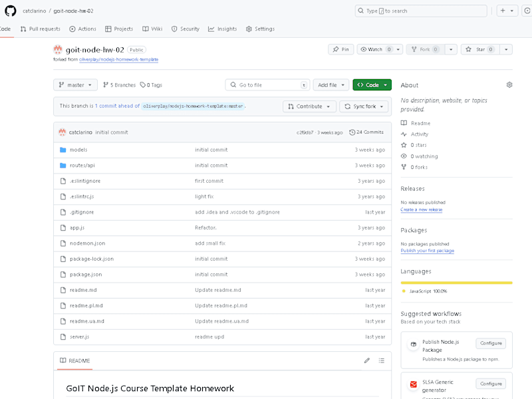This screenshot has width=532, height=399.
Task: Open the readme.ua.md file
Action: [87, 321]
